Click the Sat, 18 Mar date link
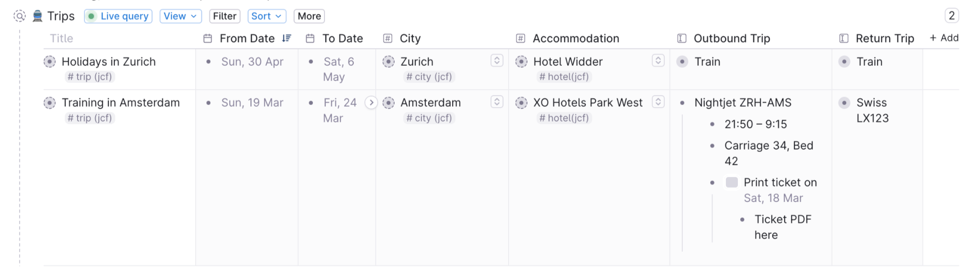980x277 pixels. [x=773, y=198]
